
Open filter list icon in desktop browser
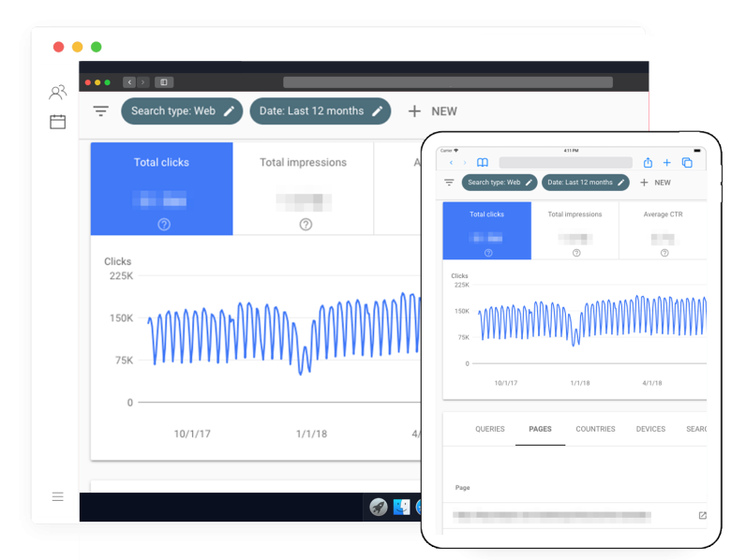point(101,111)
